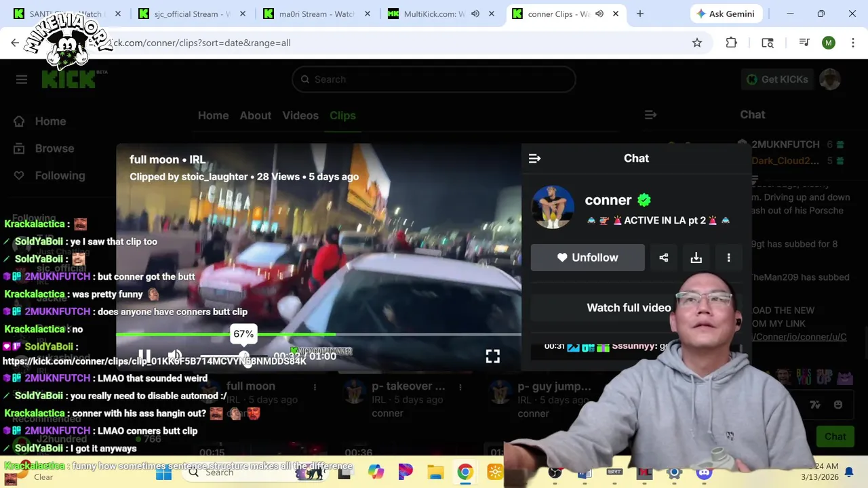Open Browse in the Kick sidebar
Image resolution: width=868 pixels, height=488 pixels.
click(44, 148)
